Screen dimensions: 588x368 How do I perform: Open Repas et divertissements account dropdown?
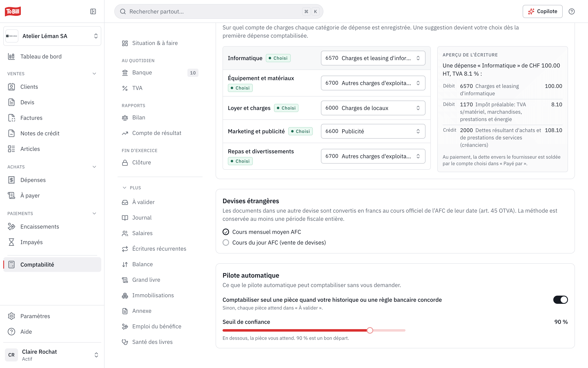click(x=373, y=156)
